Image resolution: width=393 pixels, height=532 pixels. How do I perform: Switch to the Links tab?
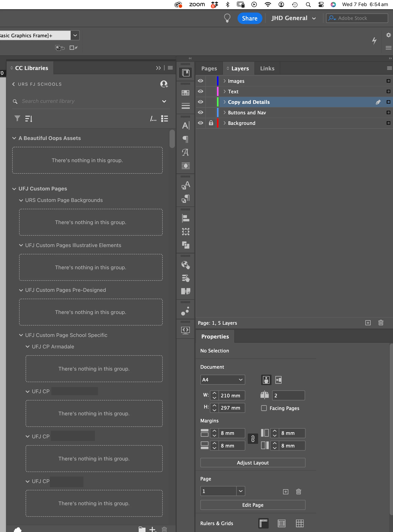click(267, 68)
